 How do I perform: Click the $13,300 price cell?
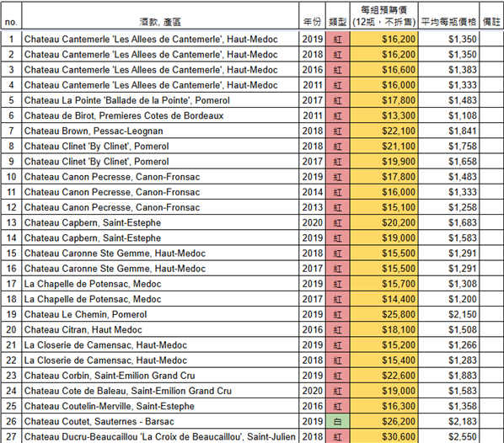[384, 115]
